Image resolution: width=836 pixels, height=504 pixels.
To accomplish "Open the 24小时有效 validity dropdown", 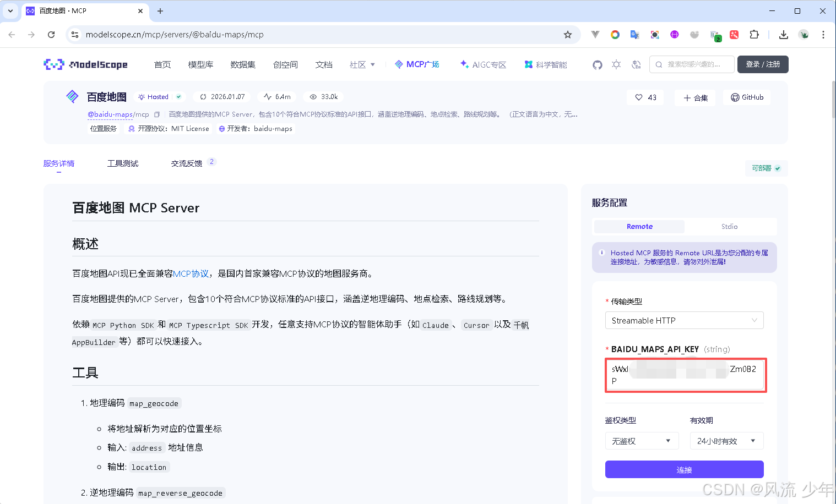I will tap(726, 440).
